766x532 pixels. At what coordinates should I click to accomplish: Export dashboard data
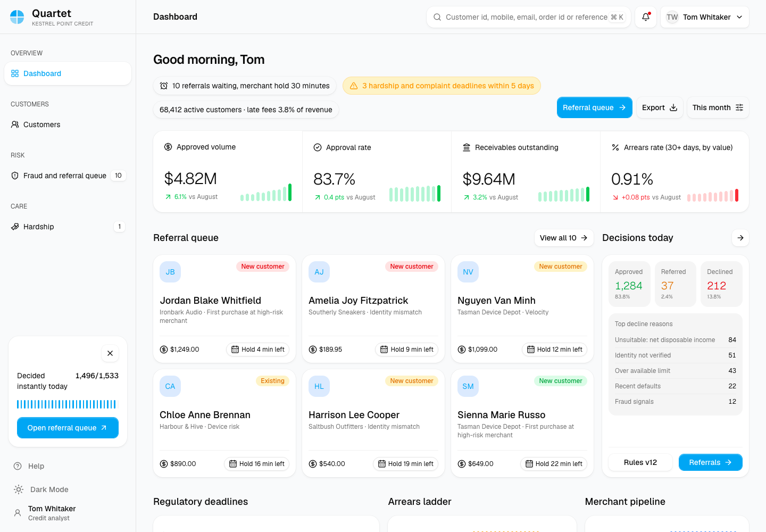660,107
